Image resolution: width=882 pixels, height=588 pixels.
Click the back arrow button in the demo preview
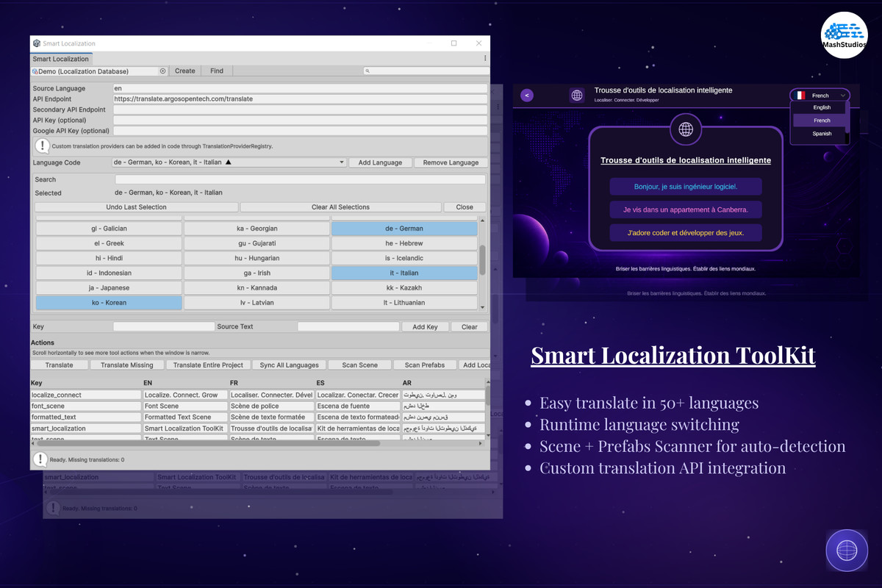(x=527, y=95)
